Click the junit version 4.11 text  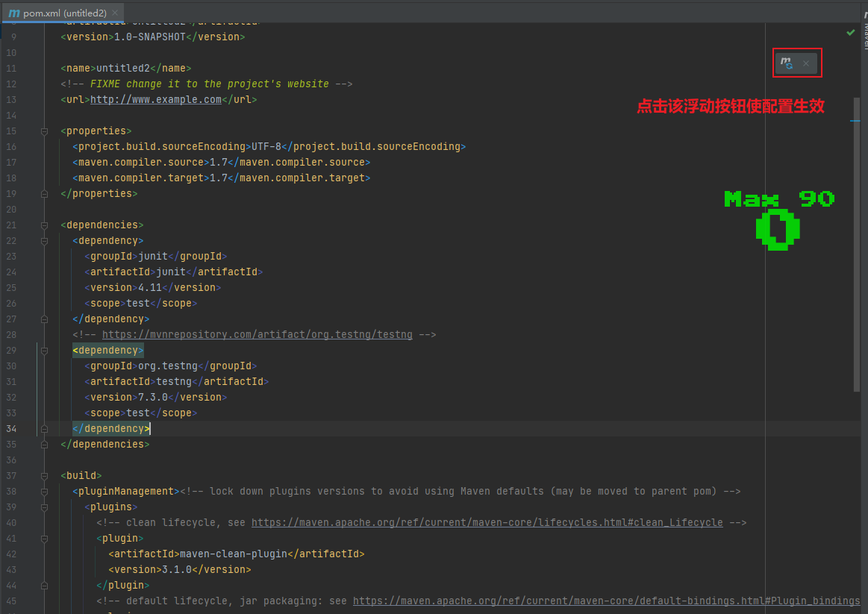click(x=149, y=288)
